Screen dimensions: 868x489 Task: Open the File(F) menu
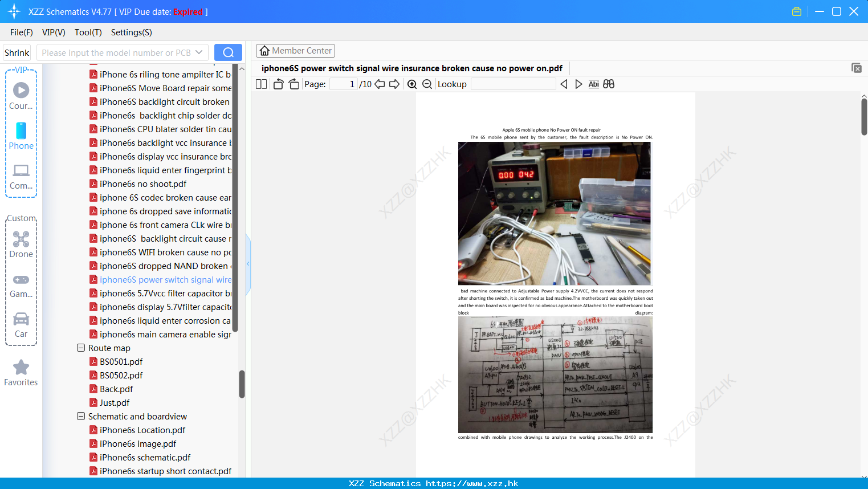click(22, 32)
